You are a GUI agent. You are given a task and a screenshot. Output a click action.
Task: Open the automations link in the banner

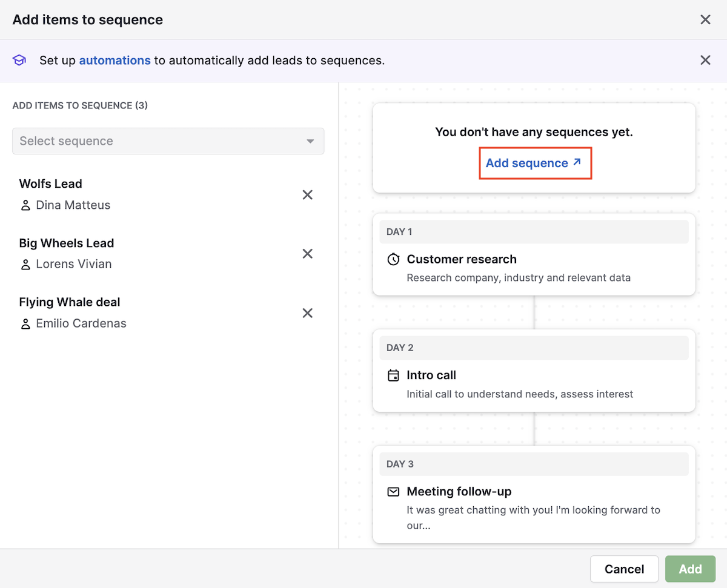(x=115, y=60)
